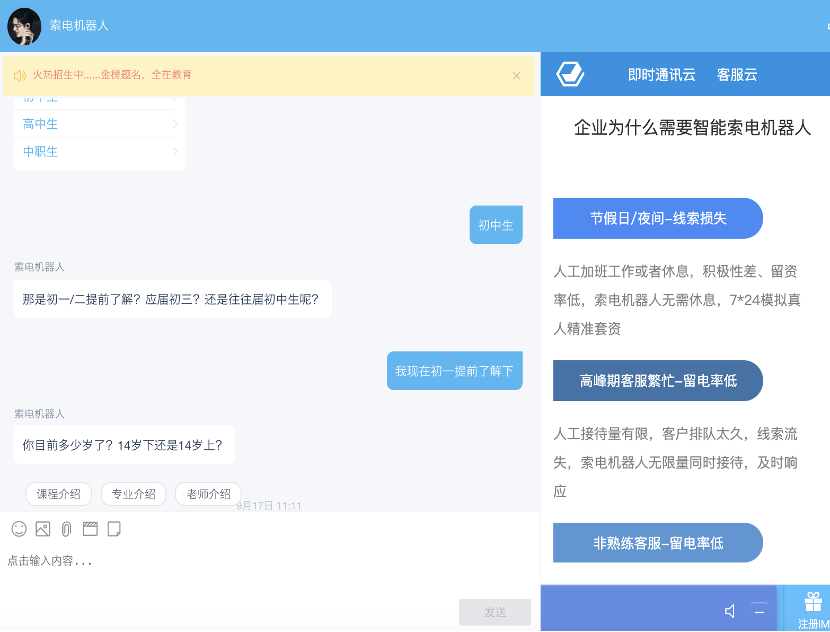Screen dimensions: 830x632
Task: Click the gift icon for 注册IM
Action: tap(812, 602)
